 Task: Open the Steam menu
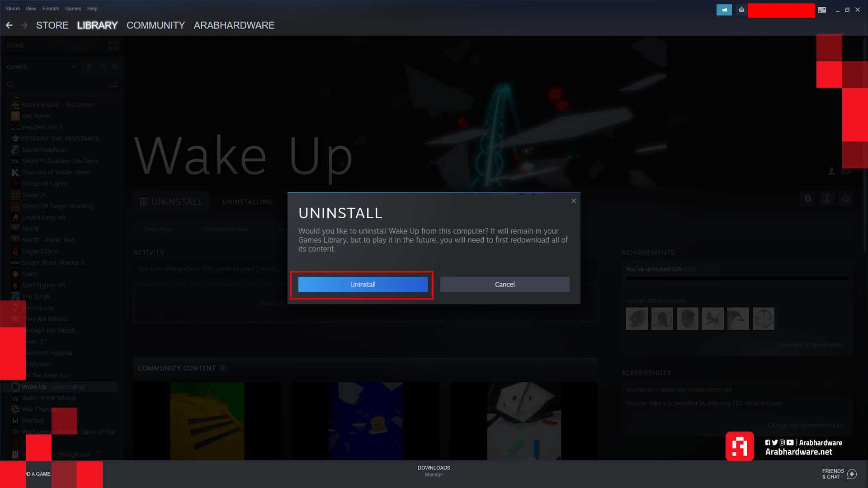13,9
